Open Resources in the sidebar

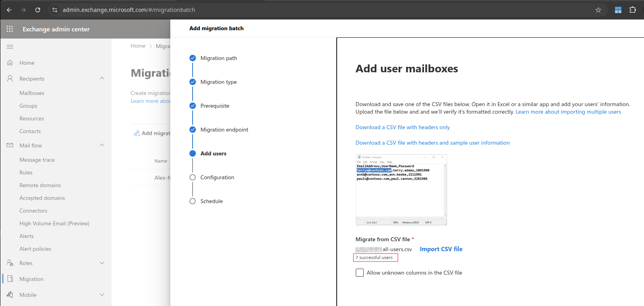point(32,118)
